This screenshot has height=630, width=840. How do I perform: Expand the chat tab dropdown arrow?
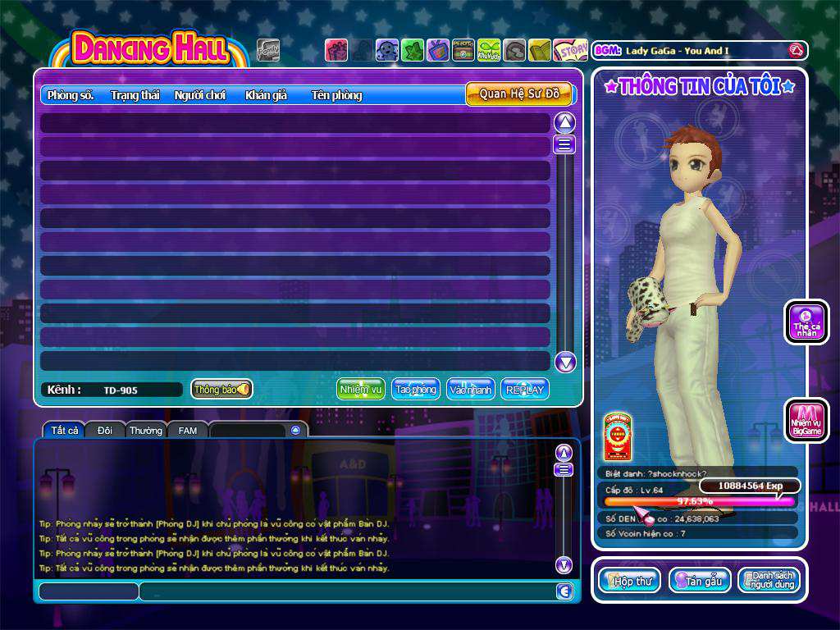point(295,430)
